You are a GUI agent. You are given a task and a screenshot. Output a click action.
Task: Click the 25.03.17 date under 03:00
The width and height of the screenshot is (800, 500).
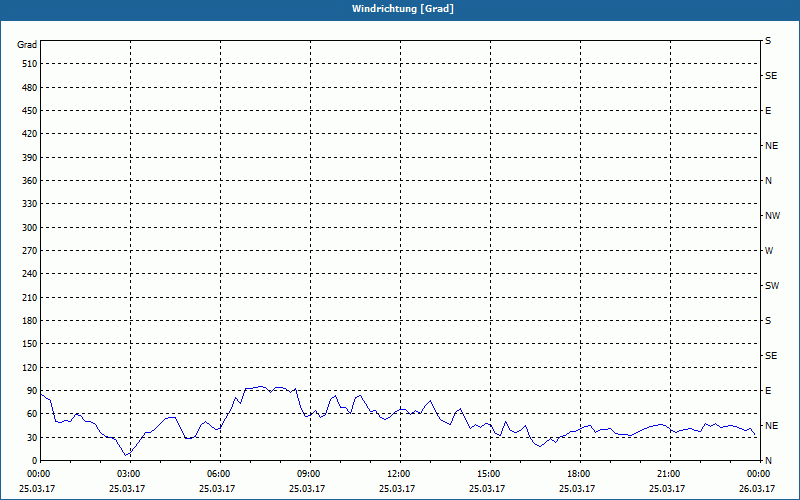[x=127, y=488]
